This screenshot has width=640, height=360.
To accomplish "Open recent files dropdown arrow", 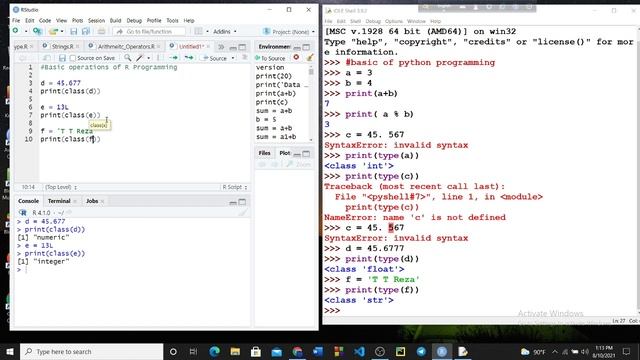I will [62, 31].
